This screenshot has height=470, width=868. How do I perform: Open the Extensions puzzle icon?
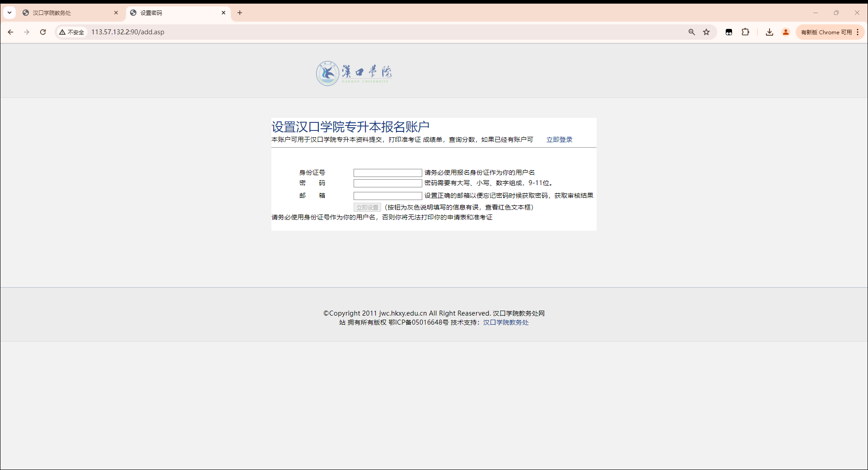(x=746, y=32)
